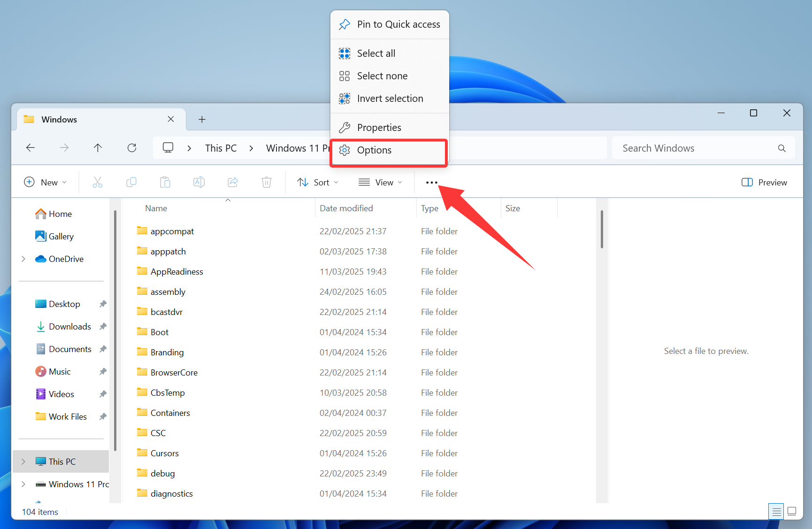
Task: Add a new tab with plus button
Action: [202, 119]
